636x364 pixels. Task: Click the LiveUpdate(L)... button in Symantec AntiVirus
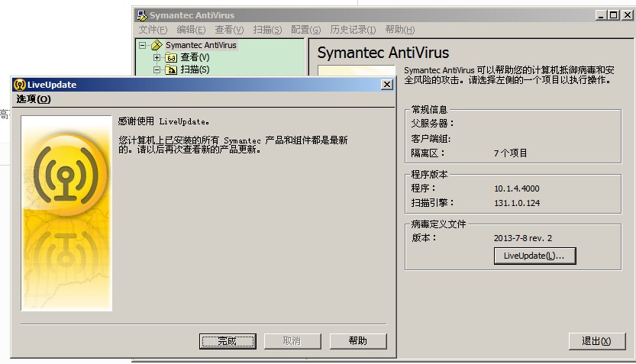pyautogui.click(x=534, y=256)
